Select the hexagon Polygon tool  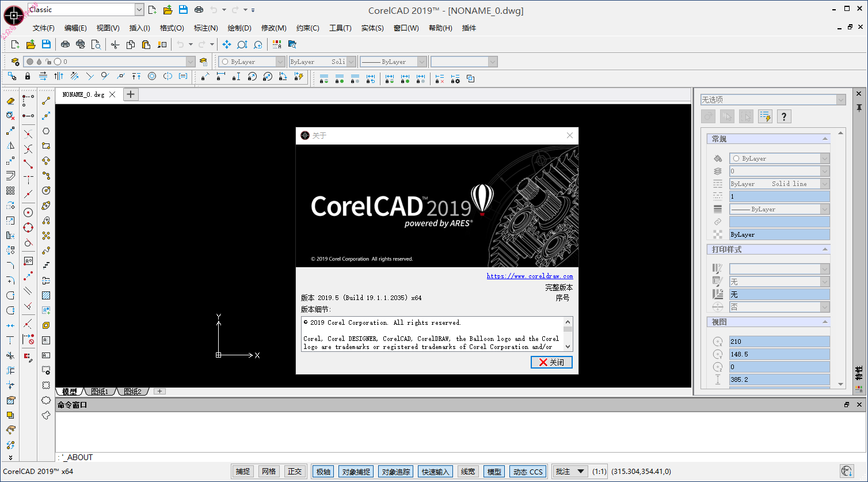[46, 131]
